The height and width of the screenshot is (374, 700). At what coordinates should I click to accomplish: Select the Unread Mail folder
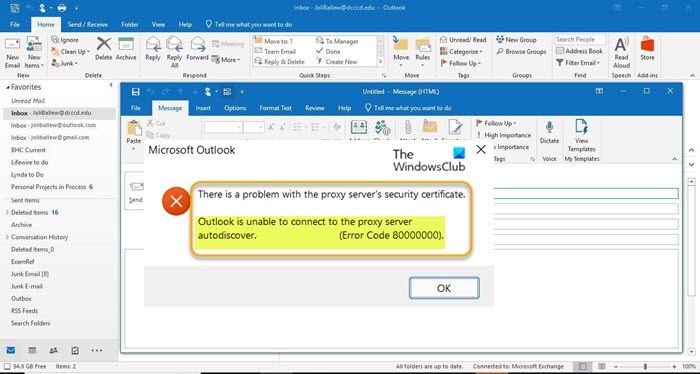pos(28,101)
